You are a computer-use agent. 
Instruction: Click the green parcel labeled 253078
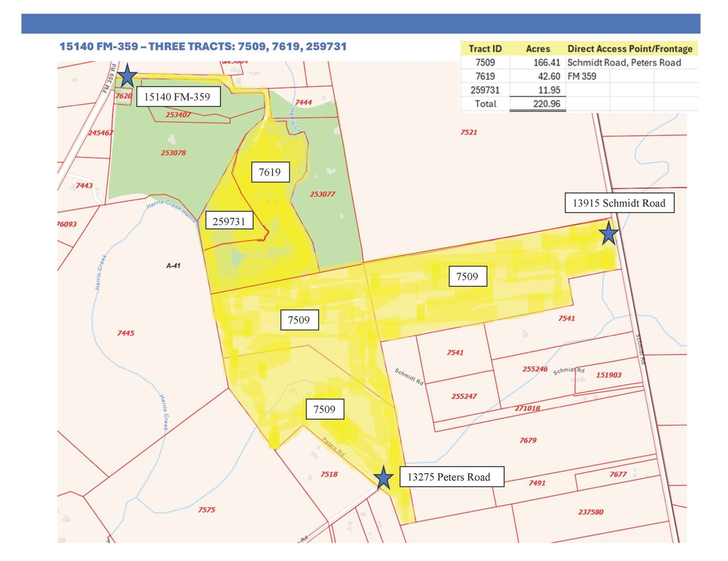(173, 153)
